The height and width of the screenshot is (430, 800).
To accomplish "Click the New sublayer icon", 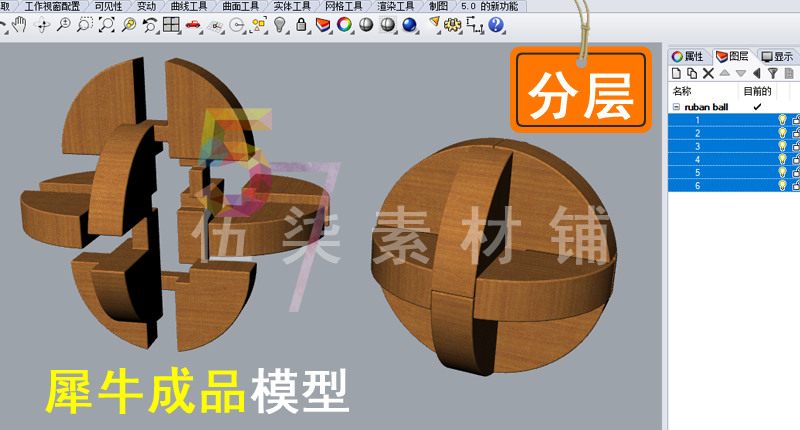I will 692,73.
